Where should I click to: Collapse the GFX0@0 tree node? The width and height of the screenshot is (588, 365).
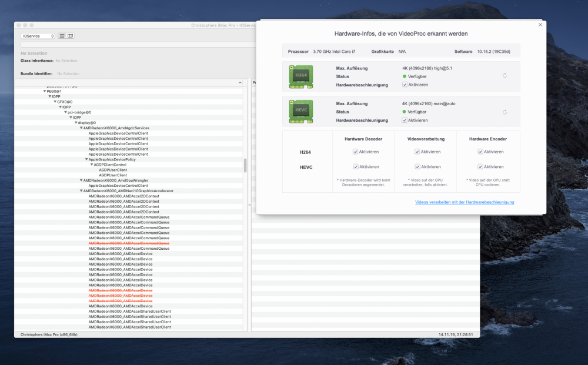pyautogui.click(x=55, y=102)
